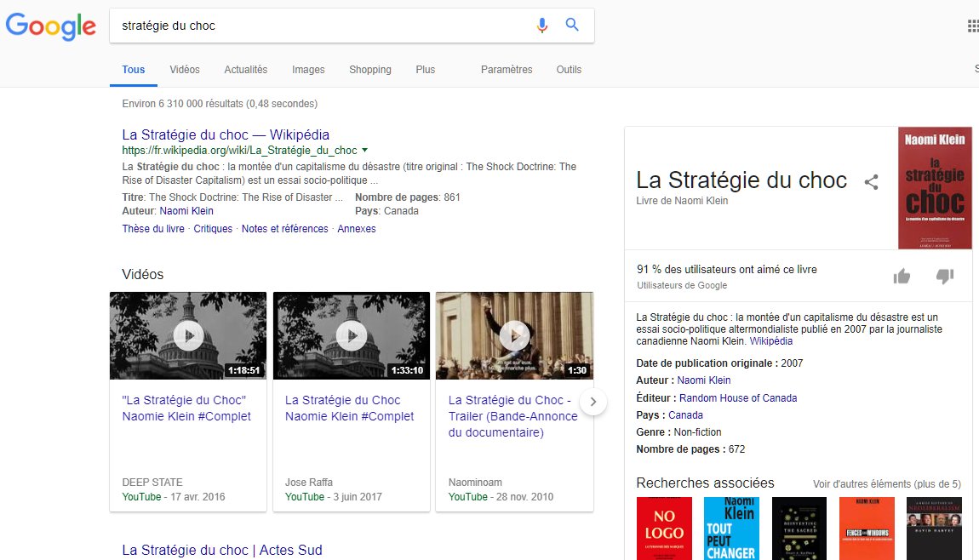The image size is (979, 560).
Task: Switch to the Images tab
Action: click(x=308, y=69)
